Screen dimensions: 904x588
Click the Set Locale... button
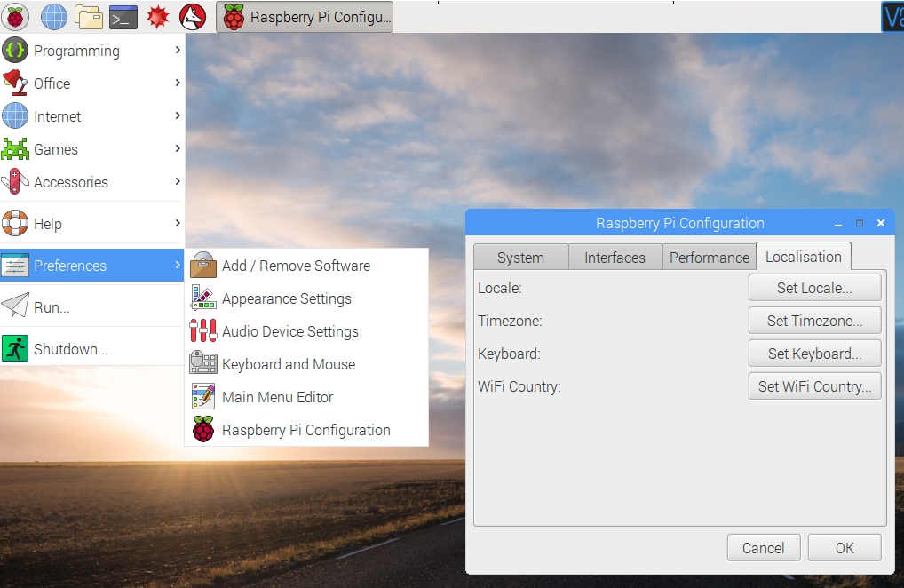click(x=814, y=288)
